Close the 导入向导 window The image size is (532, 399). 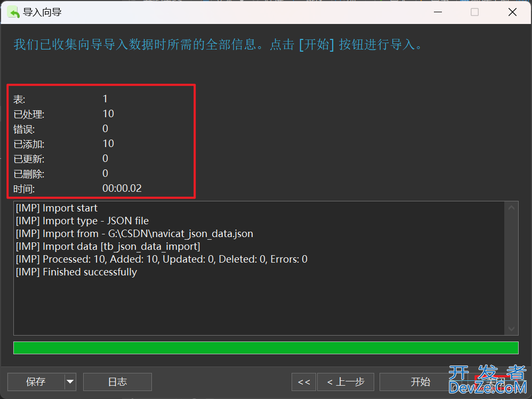pos(512,12)
